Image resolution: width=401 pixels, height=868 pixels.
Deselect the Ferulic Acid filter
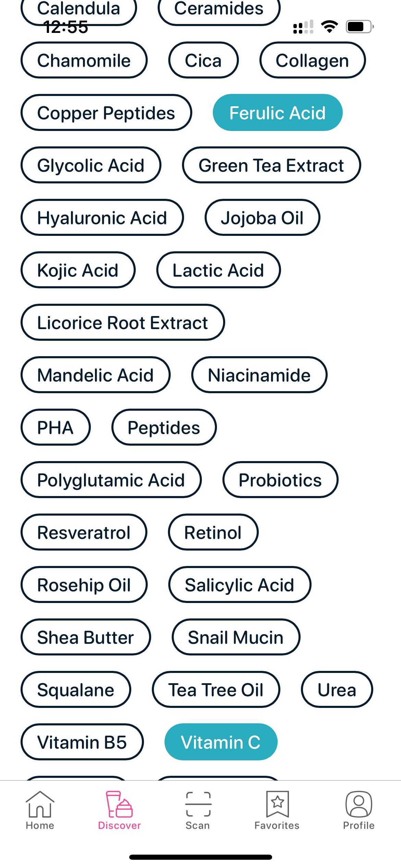click(x=278, y=112)
